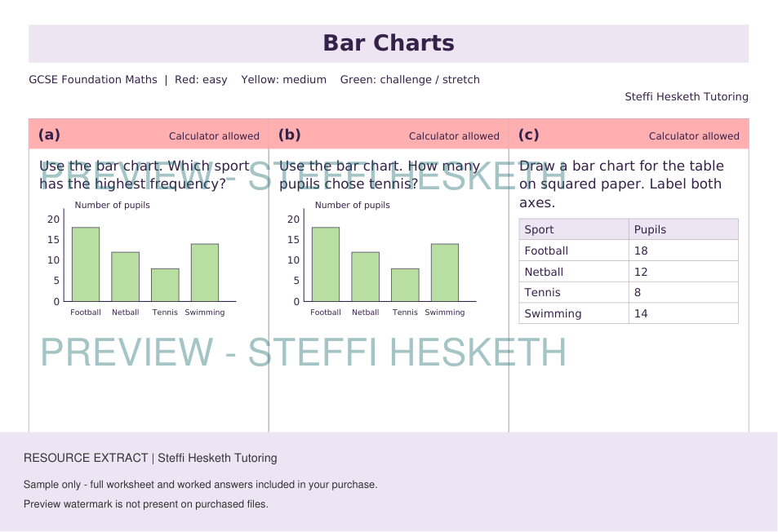Click "Number of pupils" axis title in chart (b)
The height and width of the screenshot is (532, 778).
353,206
